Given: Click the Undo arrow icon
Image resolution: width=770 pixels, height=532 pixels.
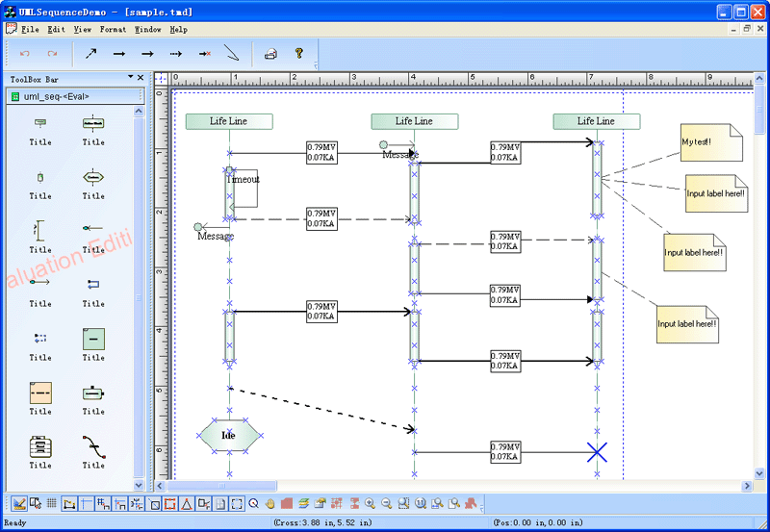Looking at the screenshot, I should [24, 54].
